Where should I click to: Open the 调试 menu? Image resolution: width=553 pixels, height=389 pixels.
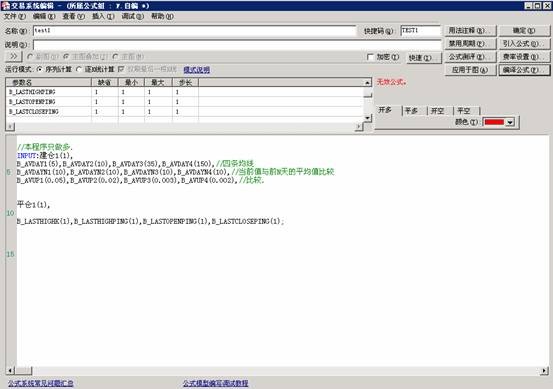[x=133, y=16]
